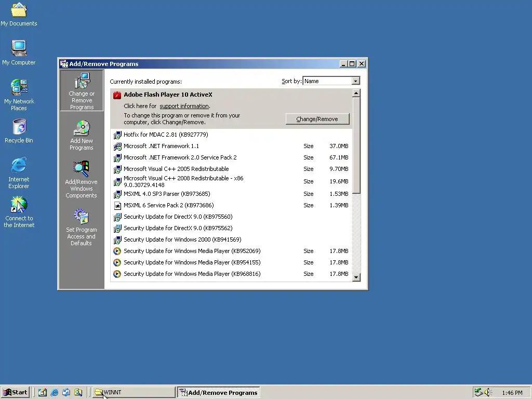Click the 1:46 PM taskbar clock
This screenshot has width=532, height=399.
pos(512,393)
